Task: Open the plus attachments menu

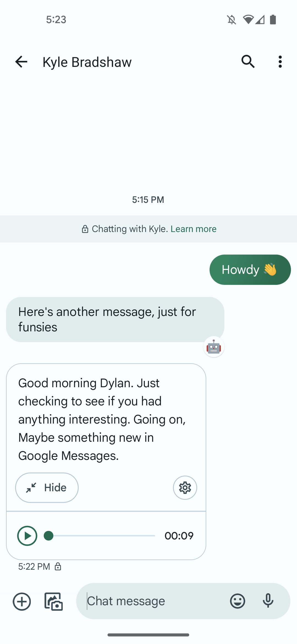Action: (22, 601)
